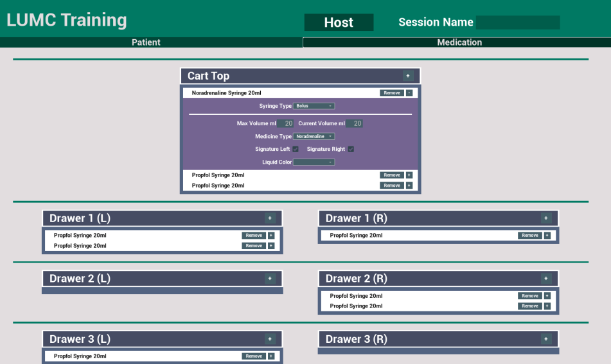Click the Host button

339,22
